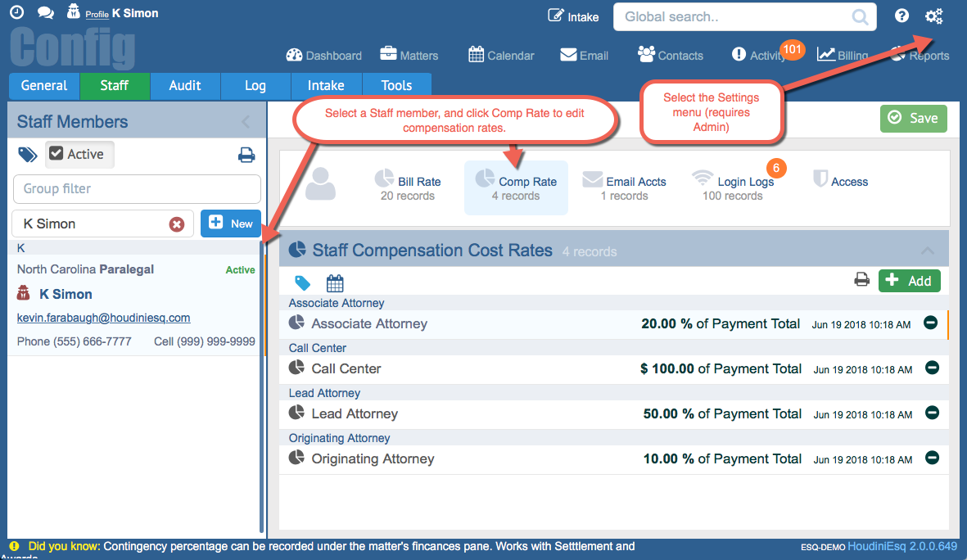Click the Did you know tip icon

click(14, 546)
